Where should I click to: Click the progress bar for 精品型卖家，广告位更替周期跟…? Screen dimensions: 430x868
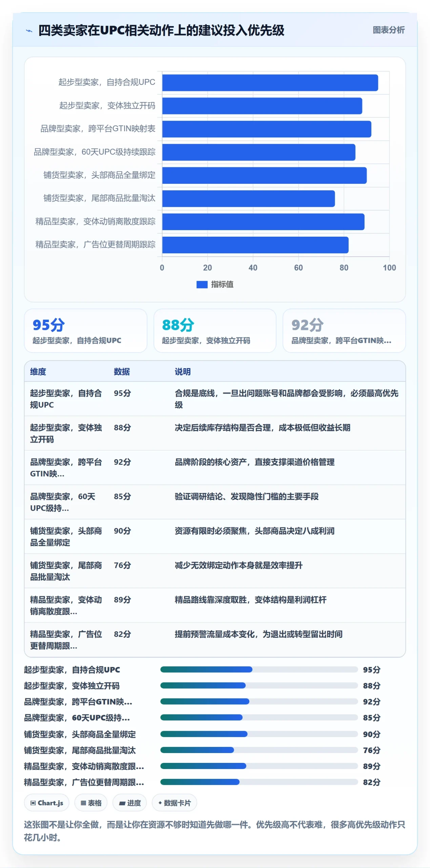(x=259, y=782)
